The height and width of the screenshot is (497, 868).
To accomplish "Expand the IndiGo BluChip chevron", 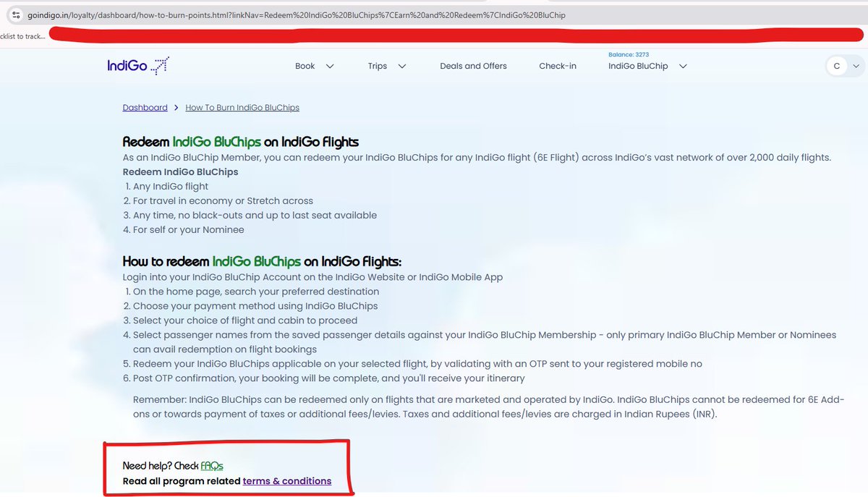I will pyautogui.click(x=682, y=66).
